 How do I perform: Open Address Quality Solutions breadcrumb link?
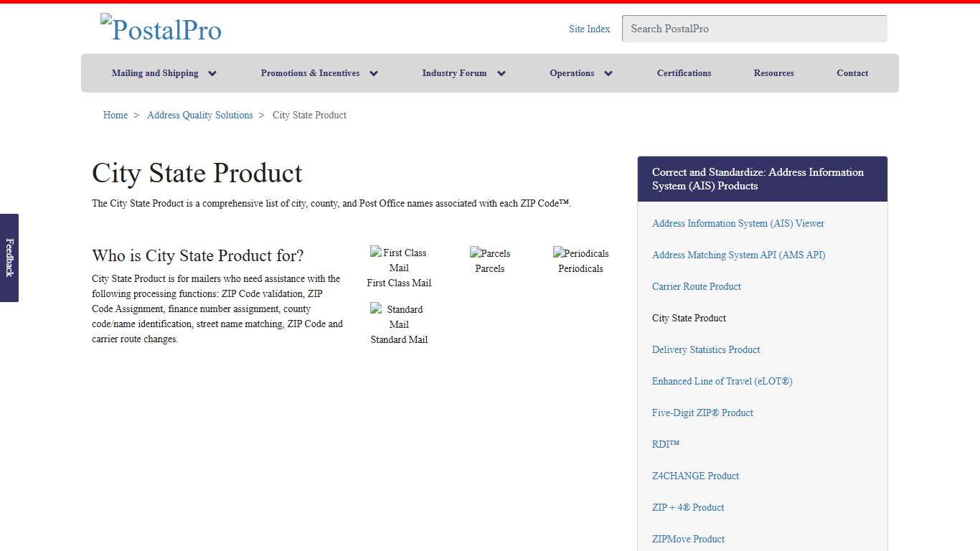point(199,115)
